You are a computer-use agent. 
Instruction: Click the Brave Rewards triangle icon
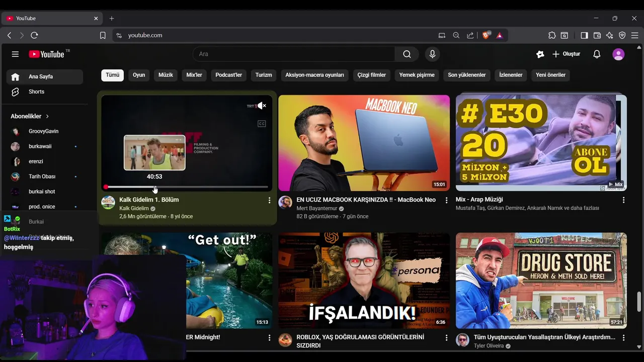point(500,35)
